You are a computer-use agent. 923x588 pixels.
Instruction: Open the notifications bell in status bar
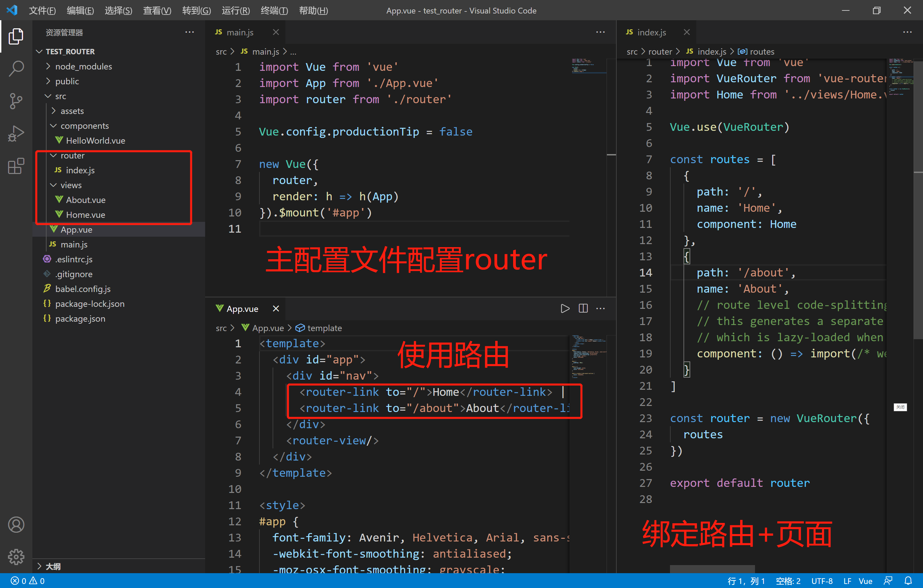tap(908, 581)
